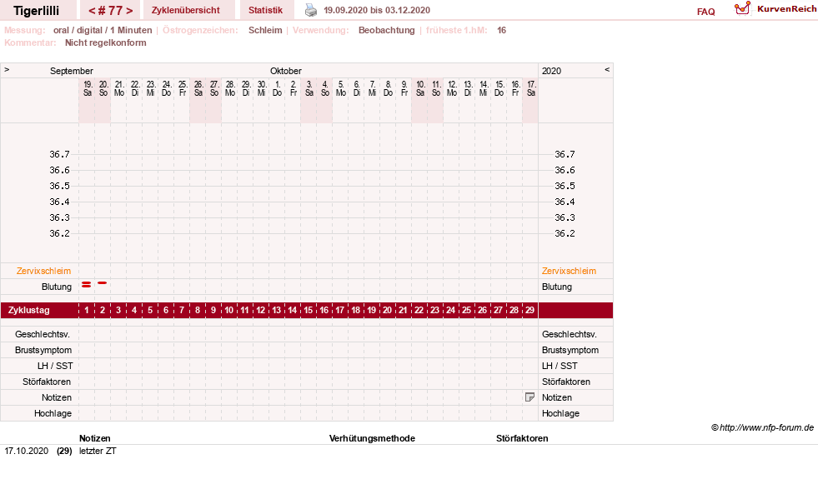
Task: Click the '1. Do' date column header
Action: (277, 88)
